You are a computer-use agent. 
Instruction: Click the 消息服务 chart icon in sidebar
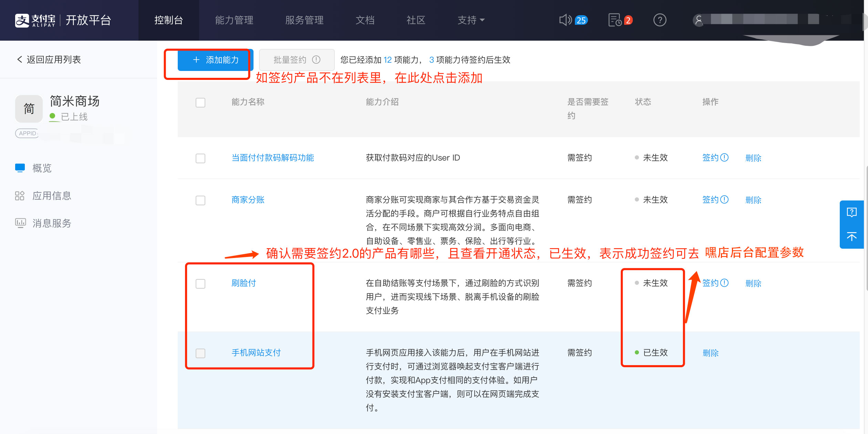(x=20, y=223)
